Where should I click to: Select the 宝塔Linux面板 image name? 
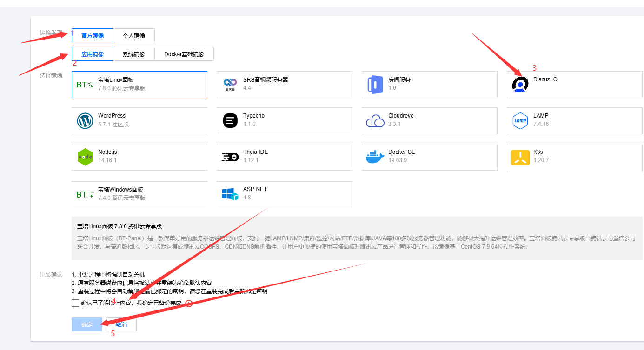[x=116, y=80]
